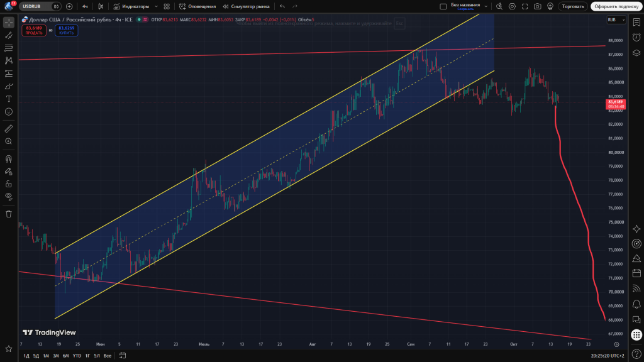The image size is (644, 362).
Task: Open the watchlist panel in right sidebar
Action: pyautogui.click(x=636, y=23)
